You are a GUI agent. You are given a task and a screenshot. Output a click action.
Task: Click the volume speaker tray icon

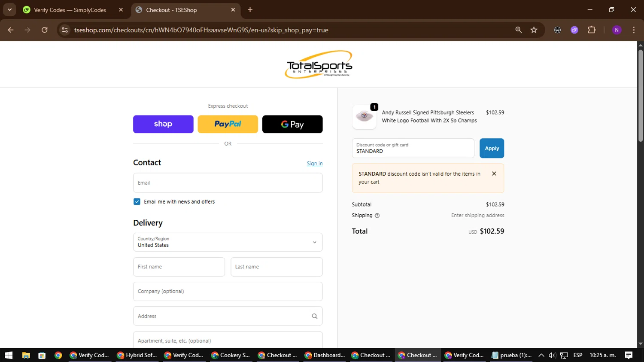[x=552, y=355]
